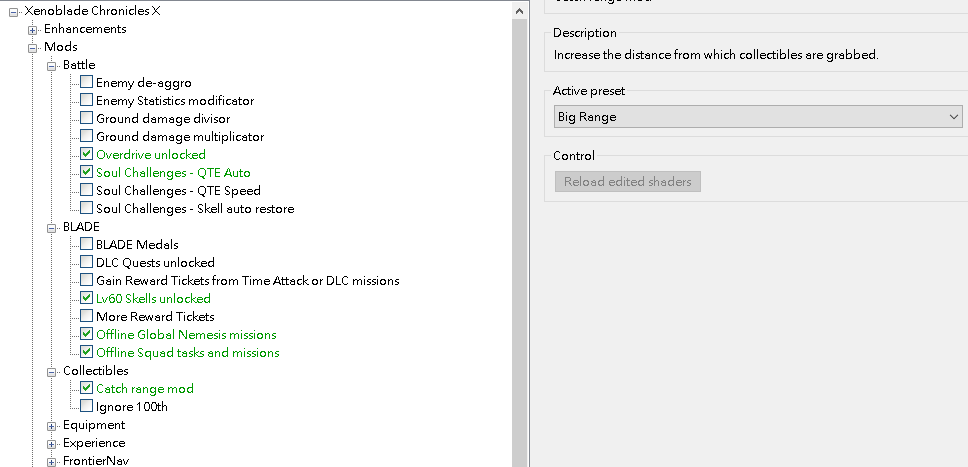
Task: Collapse the Battle category
Action: (52, 65)
